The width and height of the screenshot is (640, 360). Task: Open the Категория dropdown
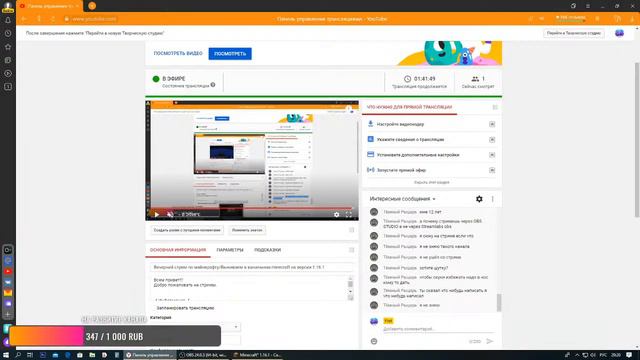point(195,327)
